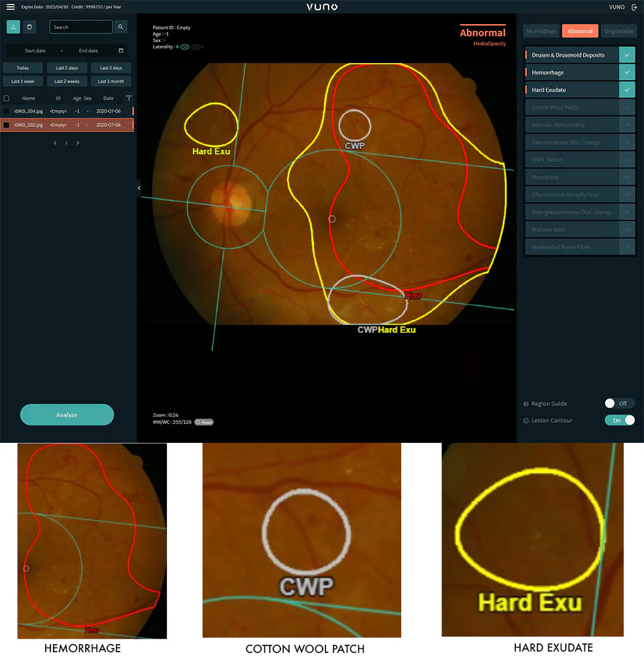Viewport: 644px width, 671px height.
Task: Go to previous page arrow
Action: click(55, 143)
